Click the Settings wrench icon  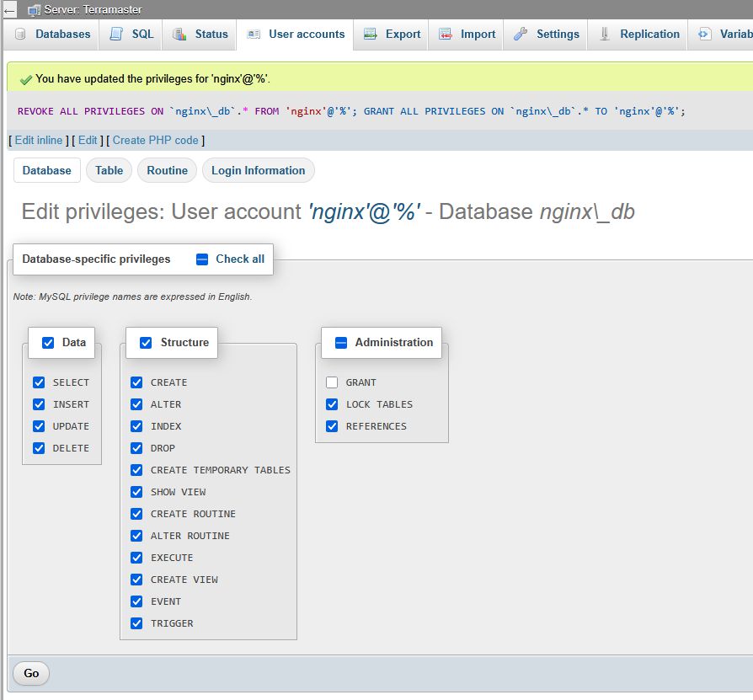point(521,35)
